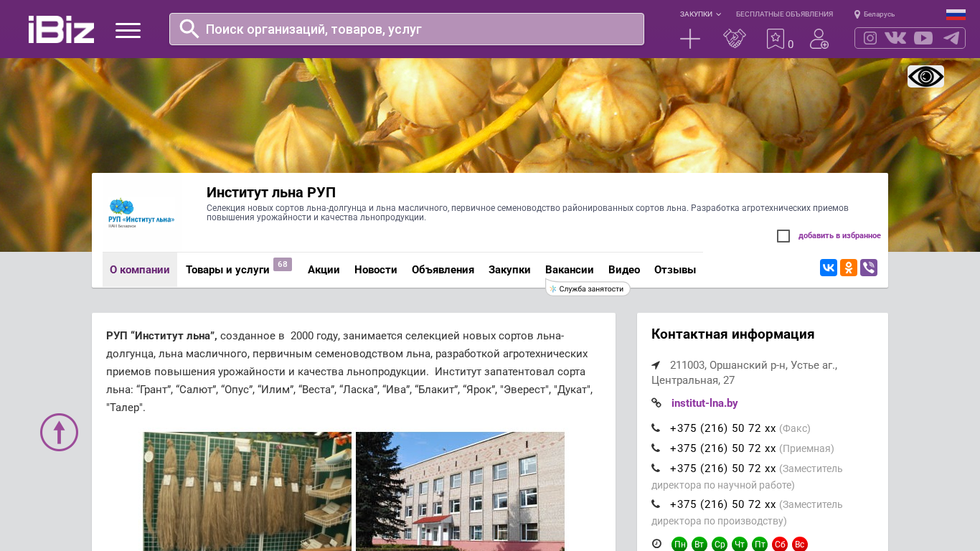
Task: Click the scroll-to-top arrow button
Action: (x=59, y=432)
